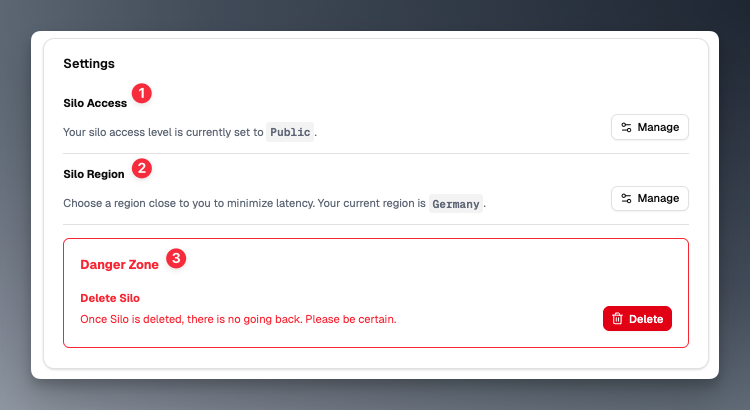This screenshot has width=750, height=410.
Task: Click the Germany region tag
Action: coord(456,203)
